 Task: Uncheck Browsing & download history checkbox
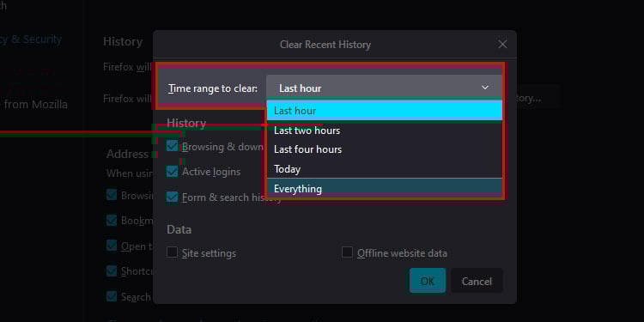[x=172, y=146]
